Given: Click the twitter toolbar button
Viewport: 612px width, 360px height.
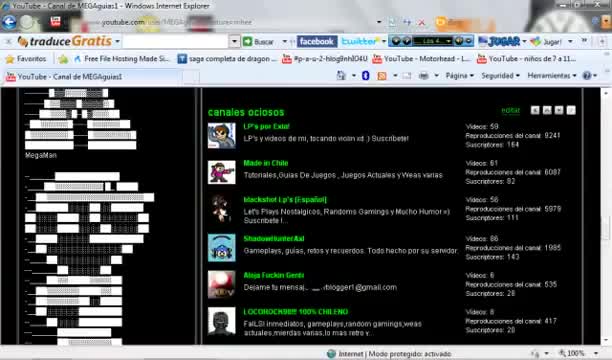Looking at the screenshot, I should tap(360, 41).
